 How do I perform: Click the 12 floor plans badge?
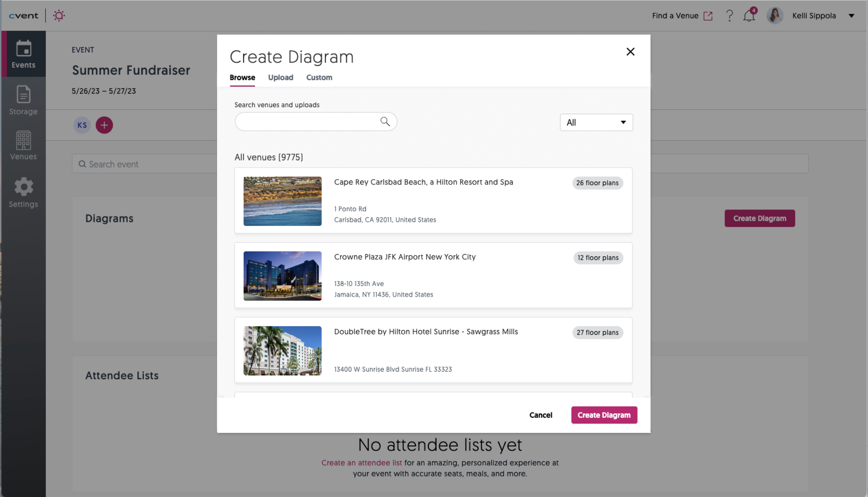tap(598, 258)
